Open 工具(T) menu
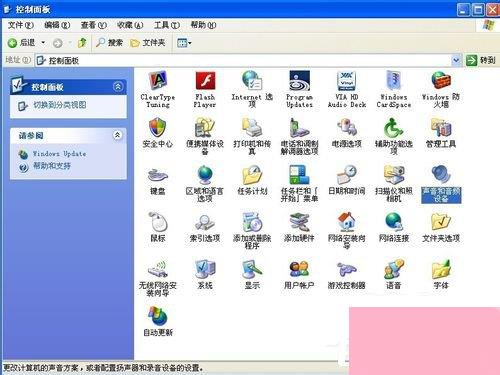Viewport: 500px width, 375px height. pos(167,25)
